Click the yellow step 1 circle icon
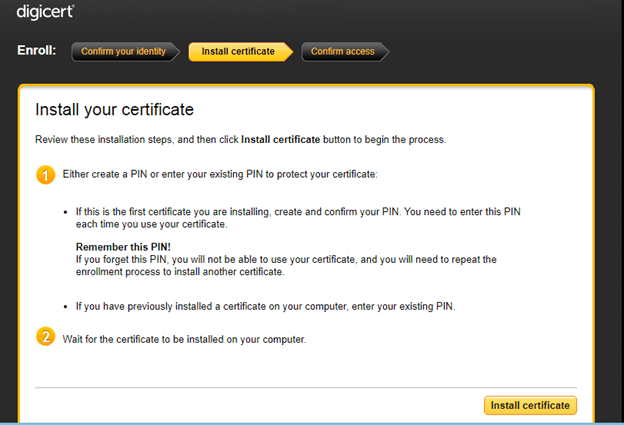 (x=46, y=176)
